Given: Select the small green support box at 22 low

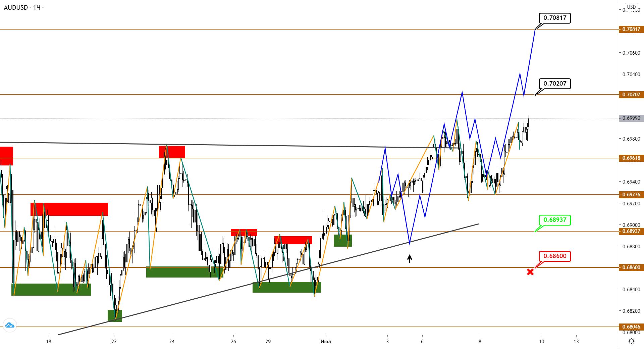Looking at the screenshot, I should coord(115,315).
